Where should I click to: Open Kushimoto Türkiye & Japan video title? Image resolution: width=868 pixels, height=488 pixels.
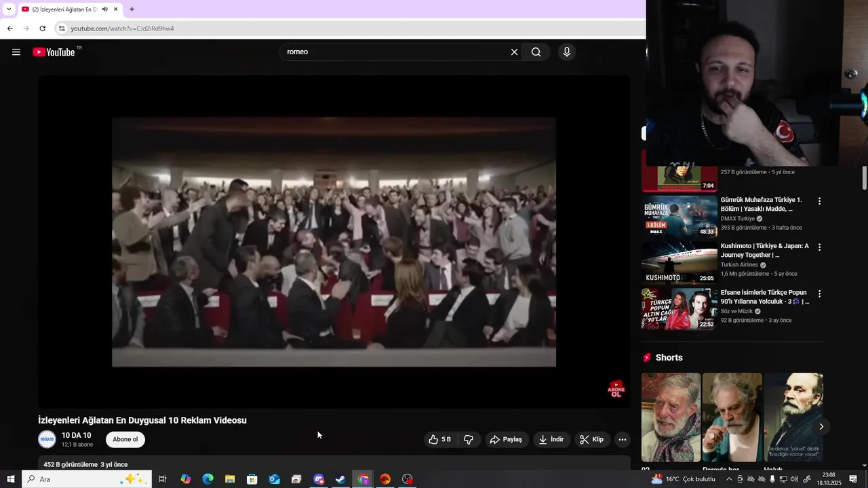click(765, 251)
